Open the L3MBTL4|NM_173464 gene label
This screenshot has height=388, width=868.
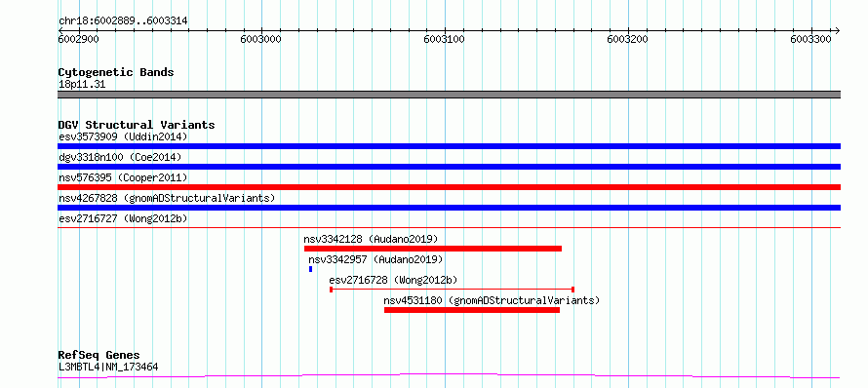(108, 367)
